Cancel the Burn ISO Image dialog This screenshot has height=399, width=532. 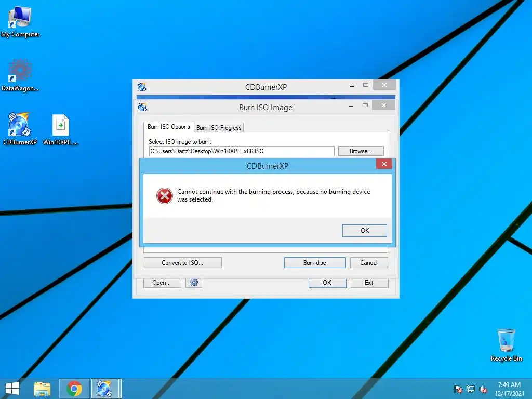point(369,262)
